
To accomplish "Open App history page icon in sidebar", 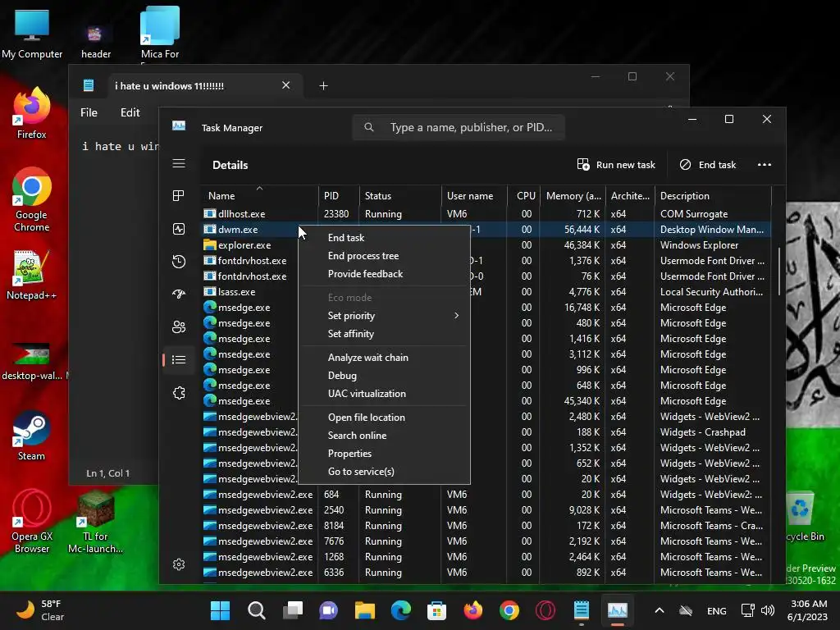I will tap(179, 262).
